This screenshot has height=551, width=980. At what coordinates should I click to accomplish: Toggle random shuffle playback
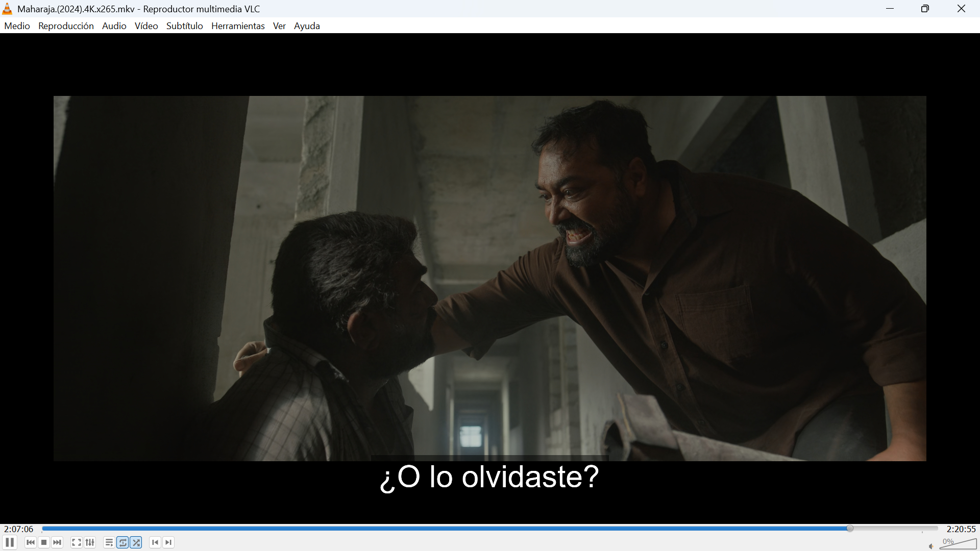pos(136,542)
